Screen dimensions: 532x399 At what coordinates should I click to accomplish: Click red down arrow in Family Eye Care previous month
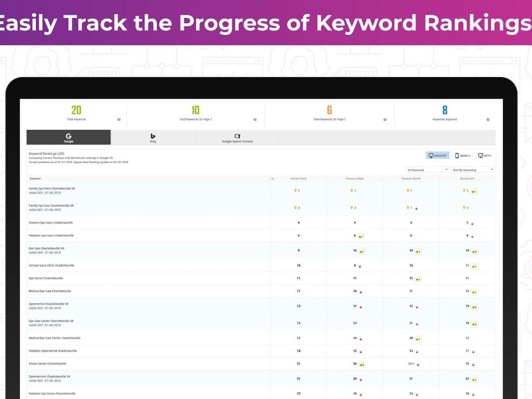pos(417,209)
